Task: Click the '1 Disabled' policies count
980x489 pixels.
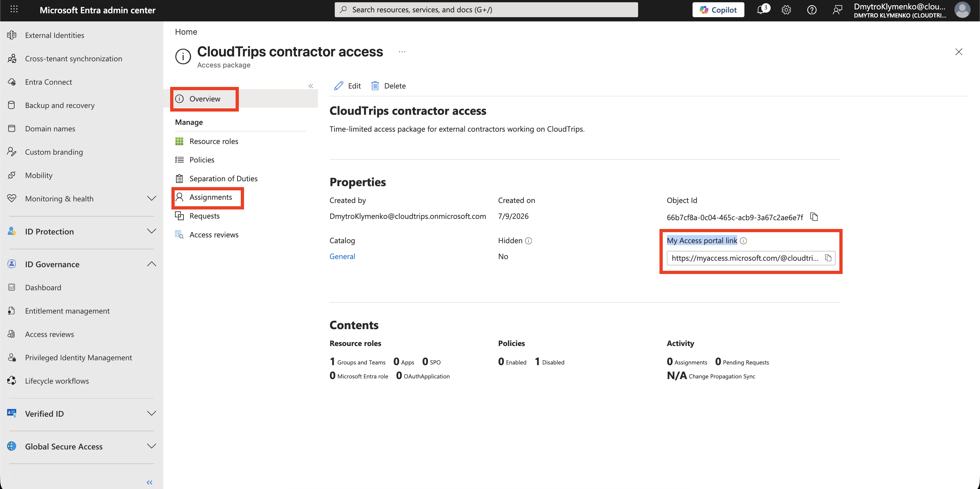Action: pyautogui.click(x=549, y=362)
